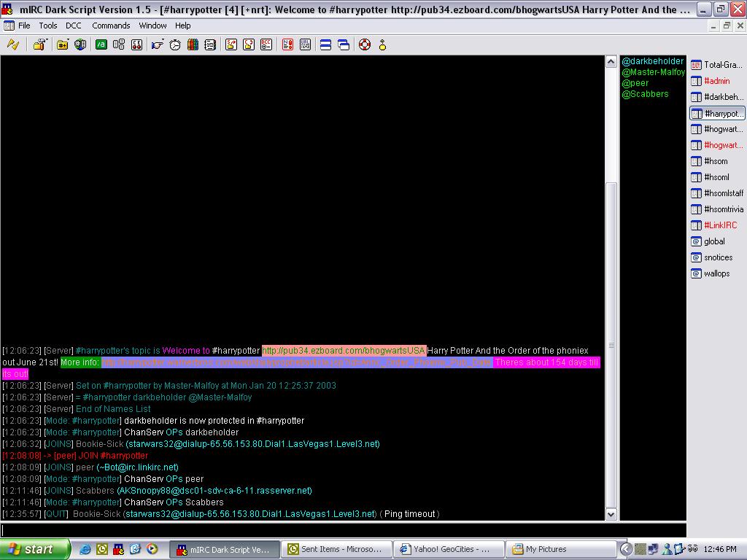The image size is (747, 560).
Task: Open the Popups editor icon
Action: tap(119, 45)
